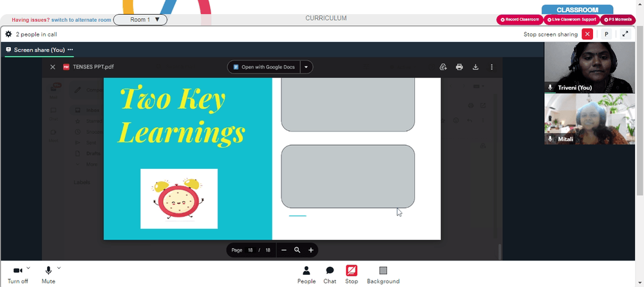Open Live Classroom Support
The image size is (644, 287).
[572, 20]
